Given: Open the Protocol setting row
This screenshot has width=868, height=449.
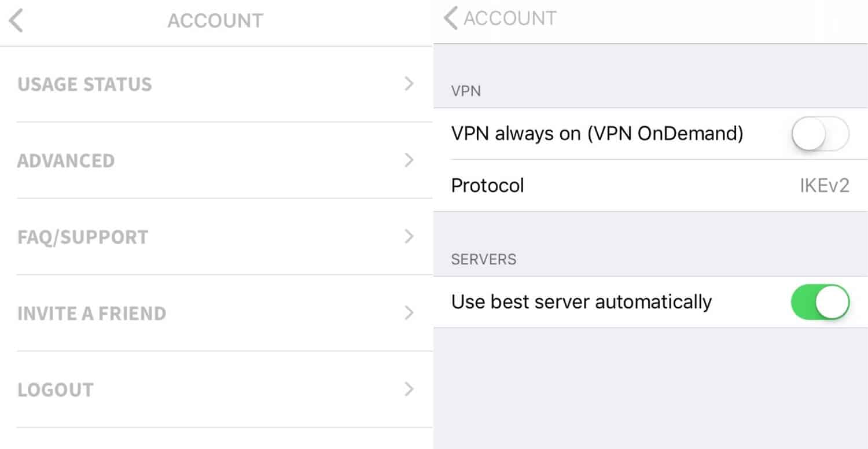Looking at the screenshot, I should pyautogui.click(x=650, y=186).
